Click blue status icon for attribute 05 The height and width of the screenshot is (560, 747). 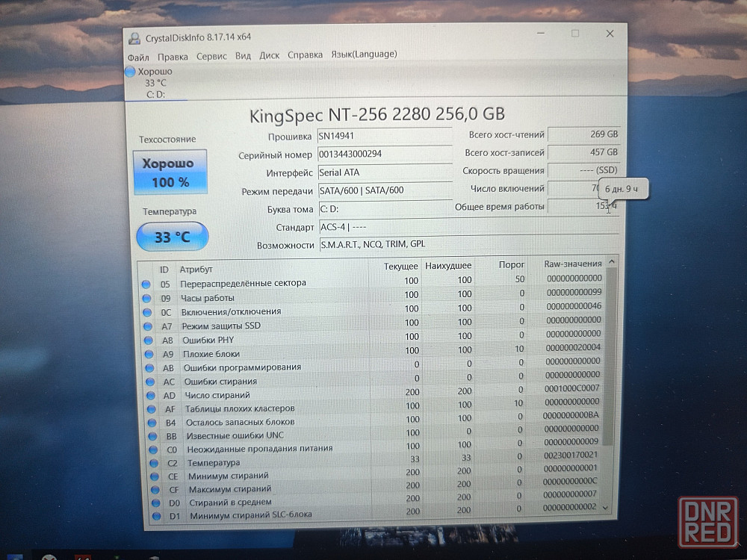pos(146,284)
